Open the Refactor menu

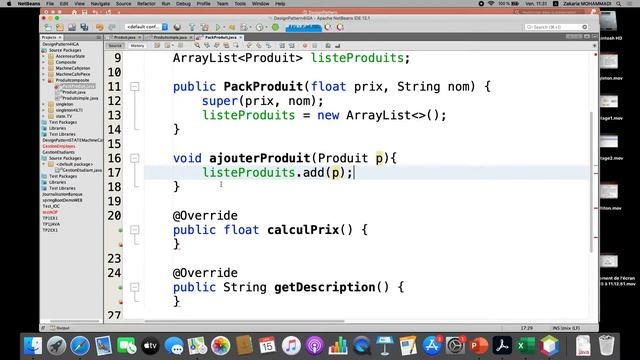click(146, 4)
